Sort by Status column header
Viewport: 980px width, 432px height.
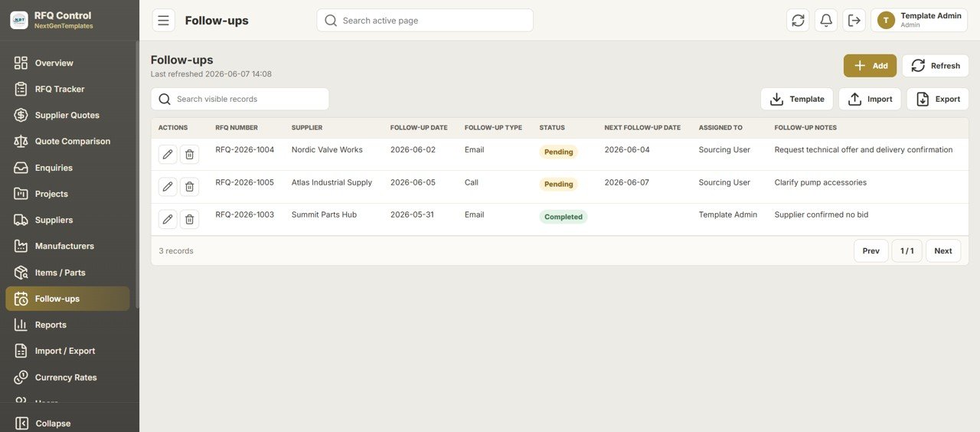pos(552,128)
